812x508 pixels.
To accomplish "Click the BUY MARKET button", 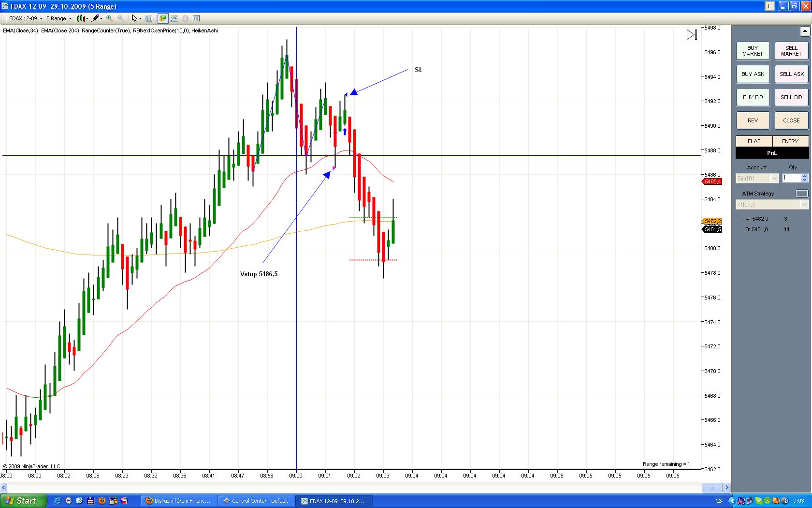I will [x=753, y=51].
